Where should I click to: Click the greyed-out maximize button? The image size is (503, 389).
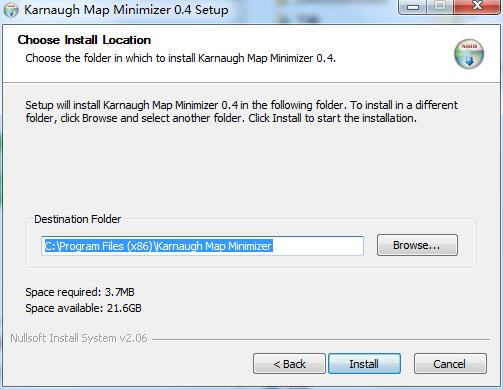click(440, 7)
